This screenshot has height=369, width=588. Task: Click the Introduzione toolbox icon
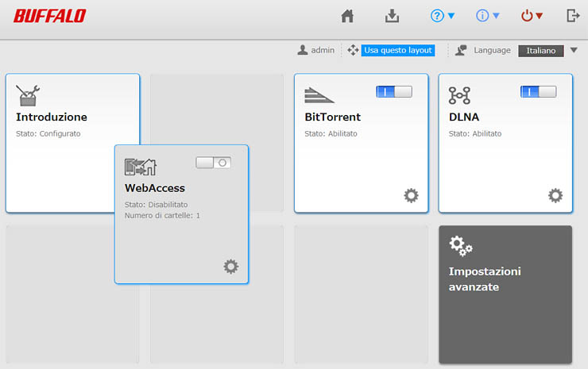click(28, 95)
